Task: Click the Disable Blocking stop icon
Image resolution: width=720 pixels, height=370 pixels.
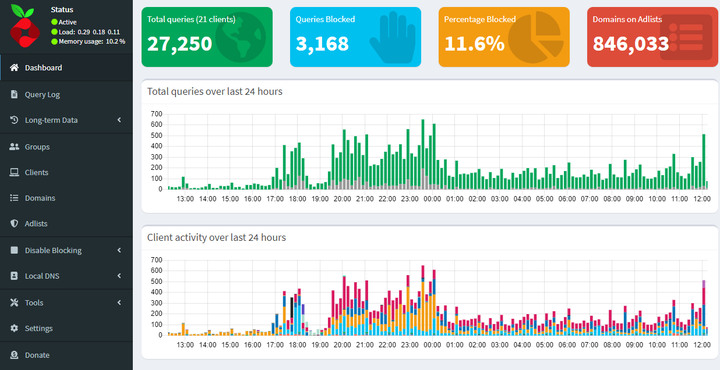Action: coord(14,250)
